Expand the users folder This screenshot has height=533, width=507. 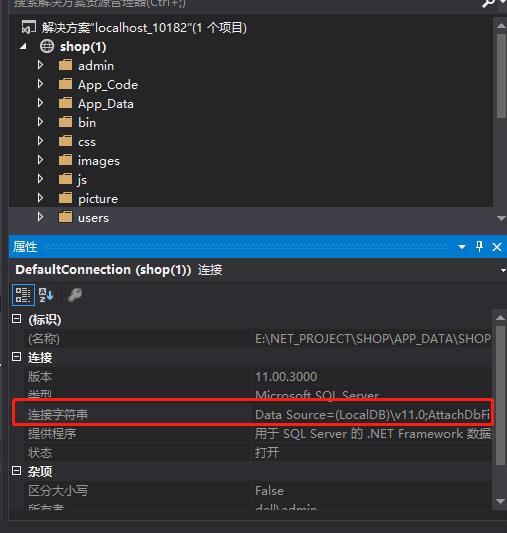click(40, 217)
